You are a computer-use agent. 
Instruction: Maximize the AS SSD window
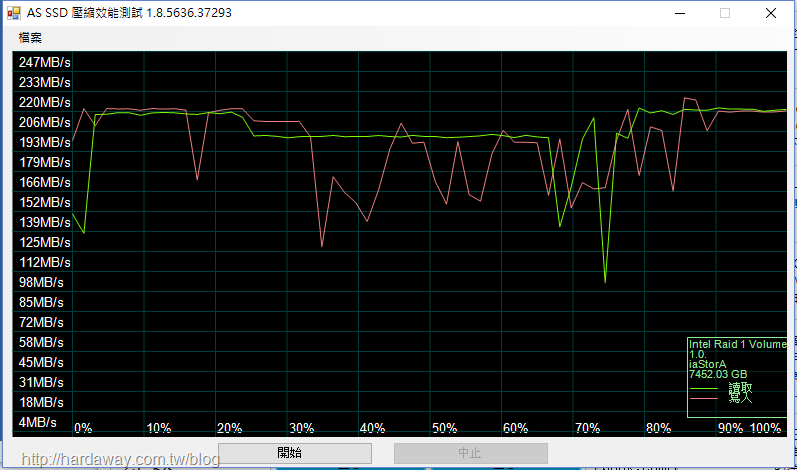[x=725, y=13]
